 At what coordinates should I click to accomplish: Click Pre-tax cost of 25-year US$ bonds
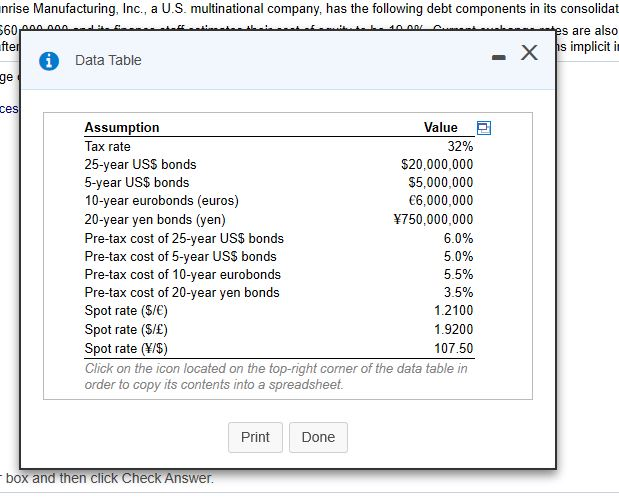(184, 239)
